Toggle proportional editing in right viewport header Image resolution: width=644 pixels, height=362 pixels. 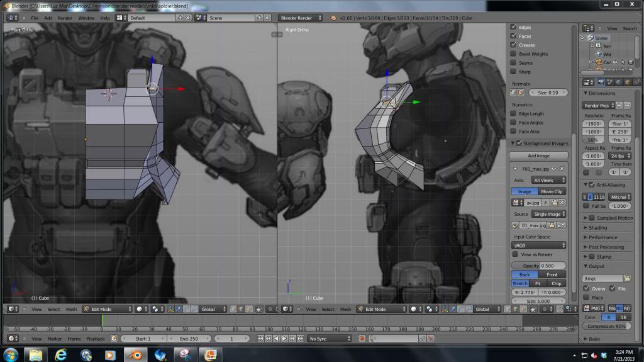[546, 309]
